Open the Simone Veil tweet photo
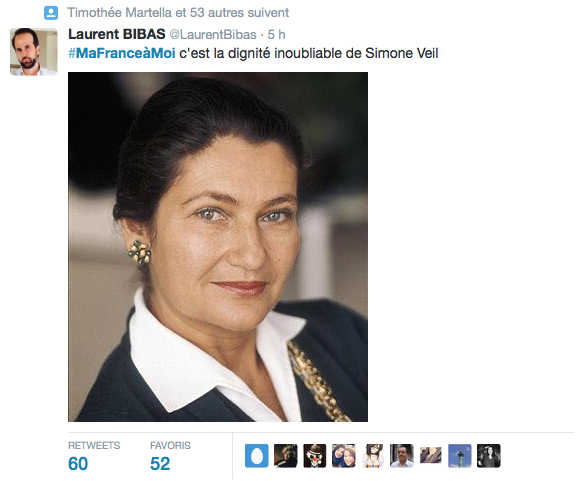The image size is (581, 481). (x=218, y=247)
